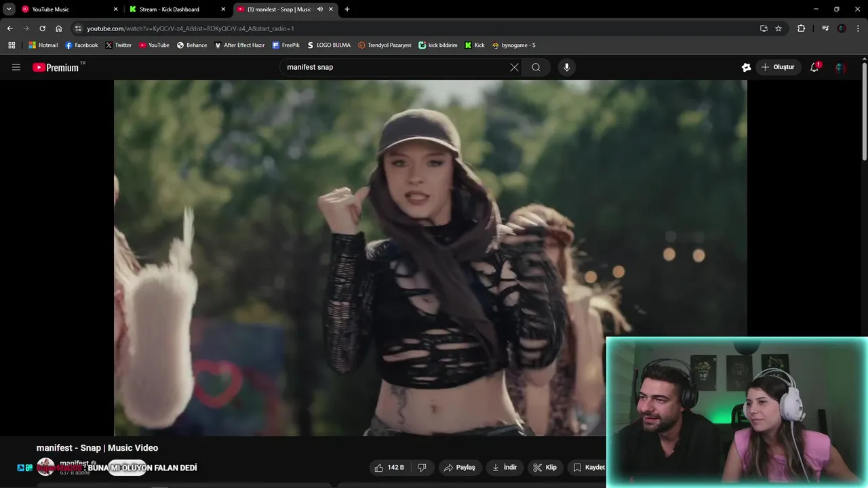Open Behance bookmark
This screenshot has width=868, height=488.
point(192,45)
